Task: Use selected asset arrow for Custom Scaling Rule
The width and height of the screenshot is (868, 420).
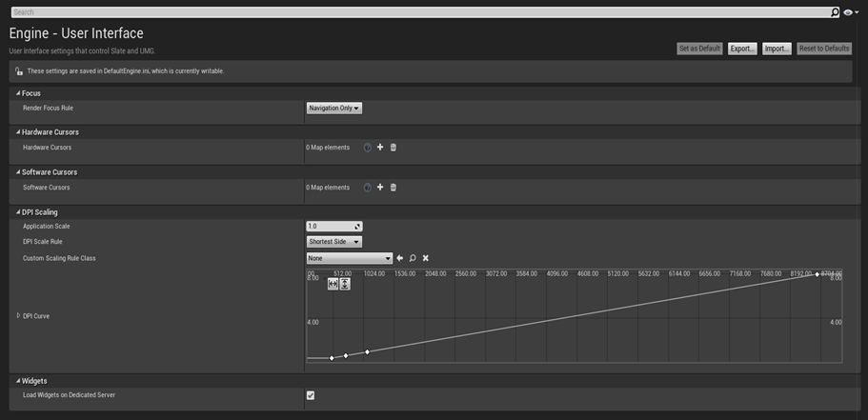Action: tap(399, 258)
